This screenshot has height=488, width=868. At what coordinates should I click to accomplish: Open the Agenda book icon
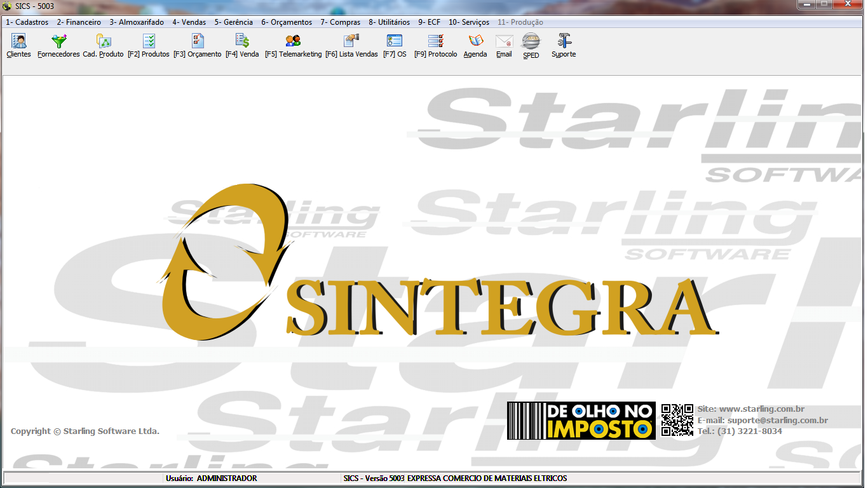click(475, 41)
